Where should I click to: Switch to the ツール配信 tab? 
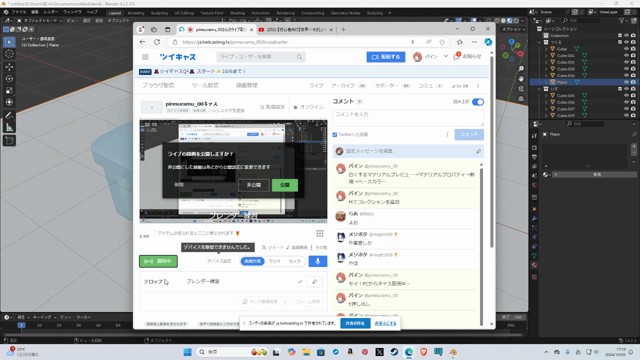click(x=205, y=85)
